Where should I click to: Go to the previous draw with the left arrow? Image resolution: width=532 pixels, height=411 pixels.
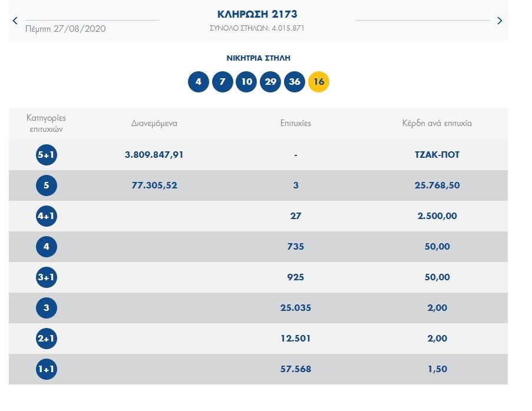[15, 21]
